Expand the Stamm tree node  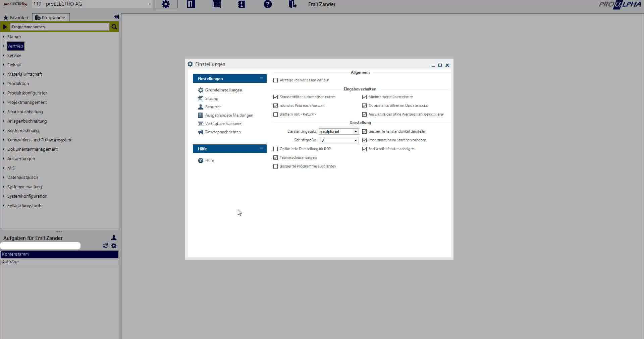(3, 37)
